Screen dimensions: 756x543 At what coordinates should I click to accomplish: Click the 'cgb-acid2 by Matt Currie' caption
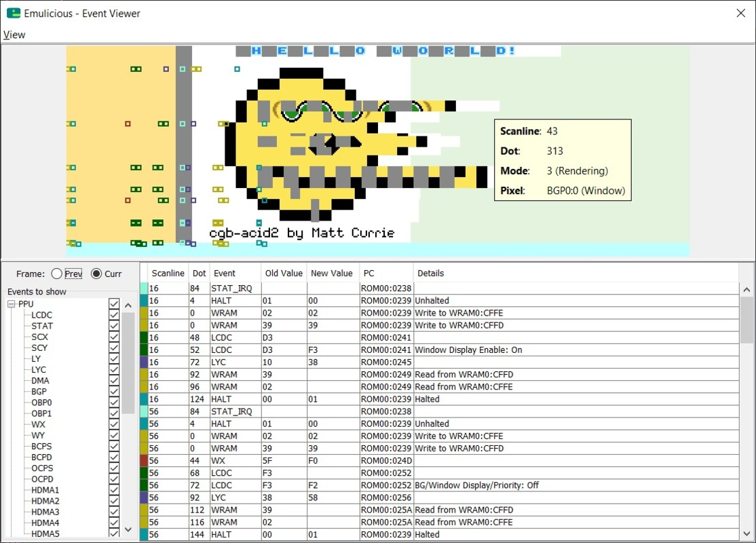click(x=302, y=233)
